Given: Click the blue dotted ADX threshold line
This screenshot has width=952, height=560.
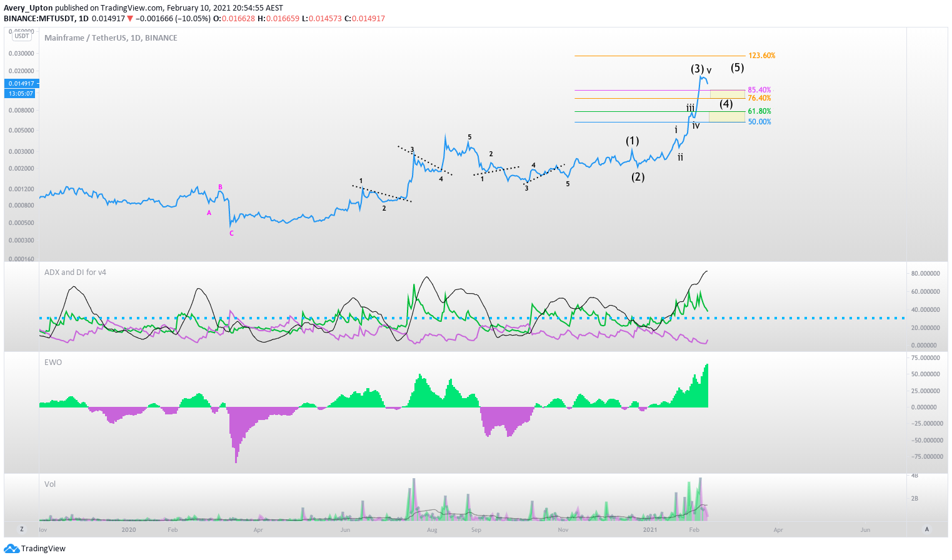Looking at the screenshot, I should [x=472, y=318].
